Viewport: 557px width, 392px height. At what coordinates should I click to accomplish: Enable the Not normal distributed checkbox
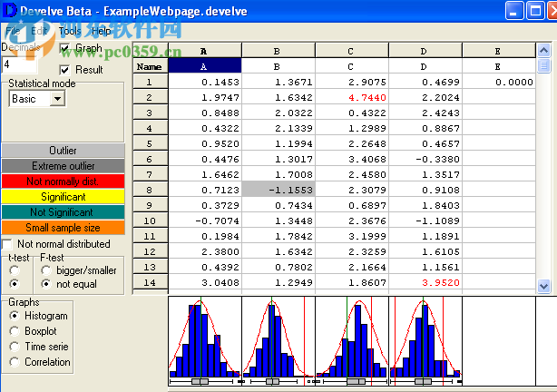(8, 244)
